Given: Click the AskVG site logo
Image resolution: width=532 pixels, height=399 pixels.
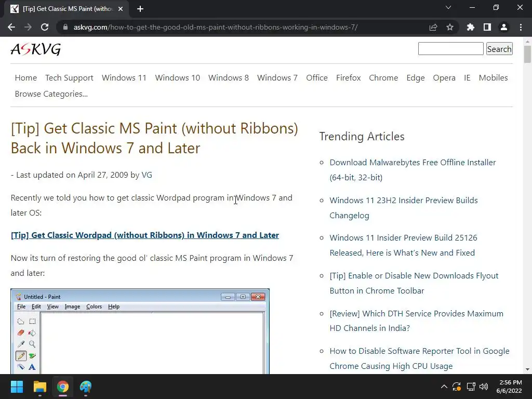Looking at the screenshot, I should tap(36, 49).
